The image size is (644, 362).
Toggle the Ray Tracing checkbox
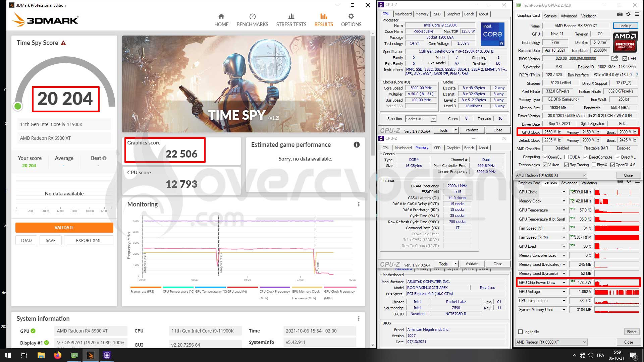coord(566,165)
